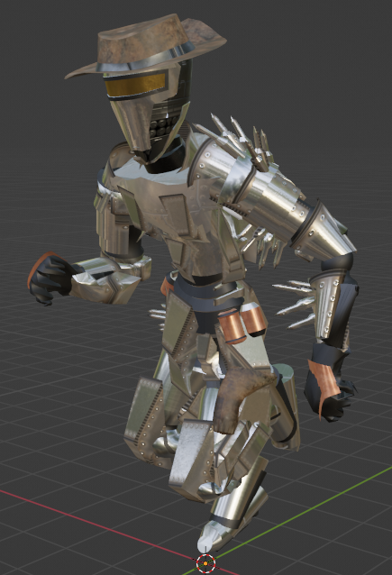Click the 3D cursor at the origin

click(x=205, y=563)
